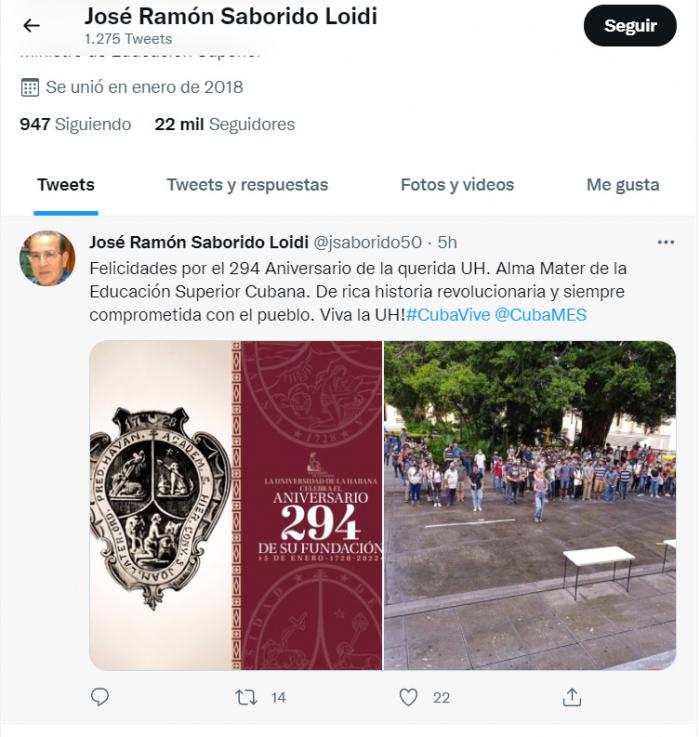
Task: View the 947 Siguiendo list
Action: pyautogui.click(x=75, y=125)
